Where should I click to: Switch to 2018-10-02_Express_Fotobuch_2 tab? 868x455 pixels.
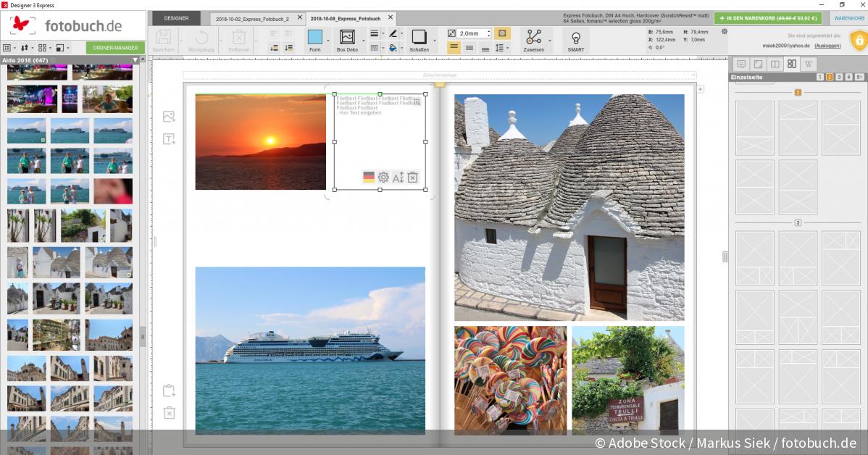(252, 19)
